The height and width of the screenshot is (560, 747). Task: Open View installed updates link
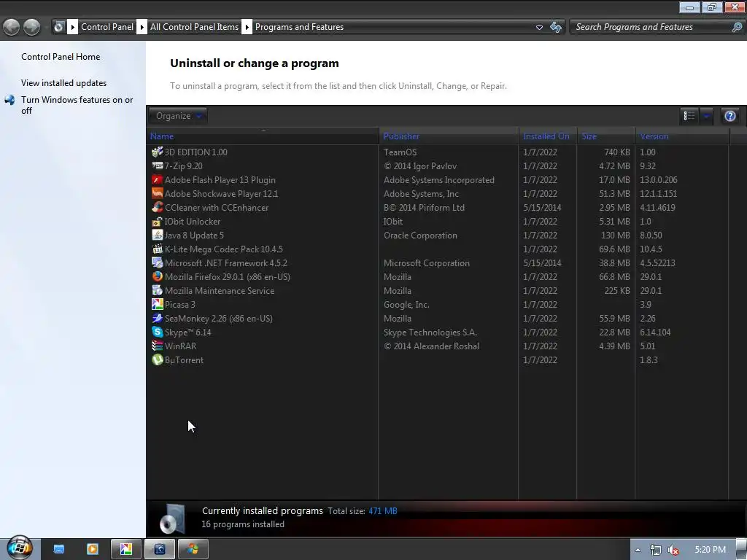(64, 83)
